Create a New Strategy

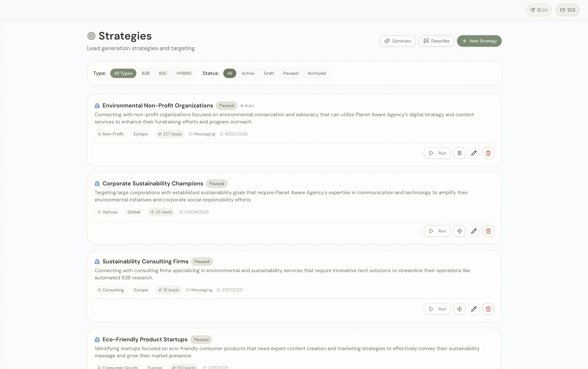click(x=479, y=41)
